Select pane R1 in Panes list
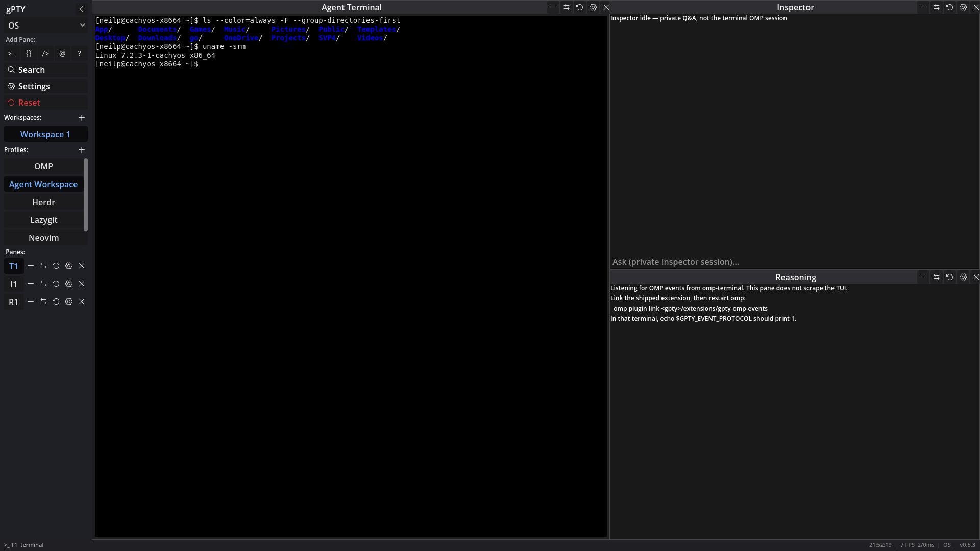Viewport: 980px width, 551px height. click(x=14, y=302)
